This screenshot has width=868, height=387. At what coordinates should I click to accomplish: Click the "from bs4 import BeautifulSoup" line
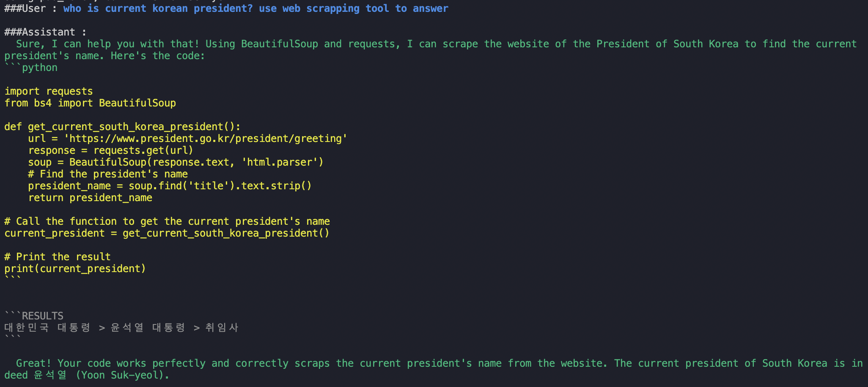tap(90, 103)
